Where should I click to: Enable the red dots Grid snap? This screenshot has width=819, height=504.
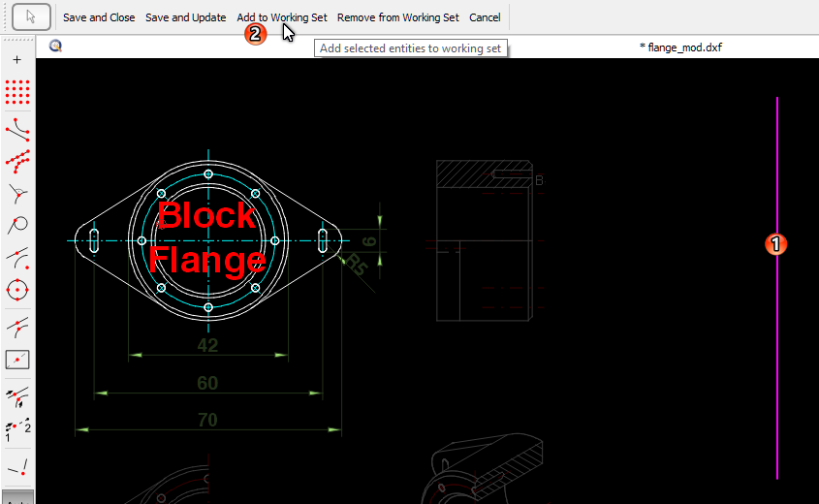pos(17,92)
